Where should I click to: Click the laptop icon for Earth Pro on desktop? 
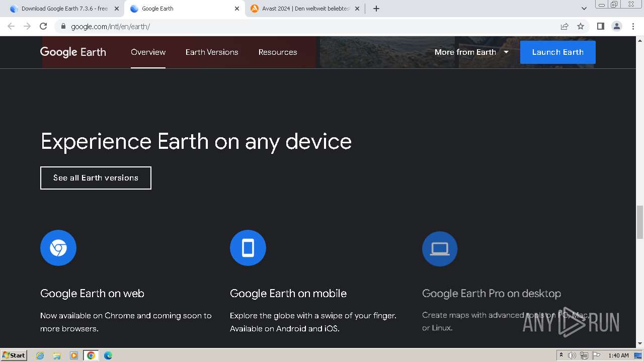pos(440,249)
